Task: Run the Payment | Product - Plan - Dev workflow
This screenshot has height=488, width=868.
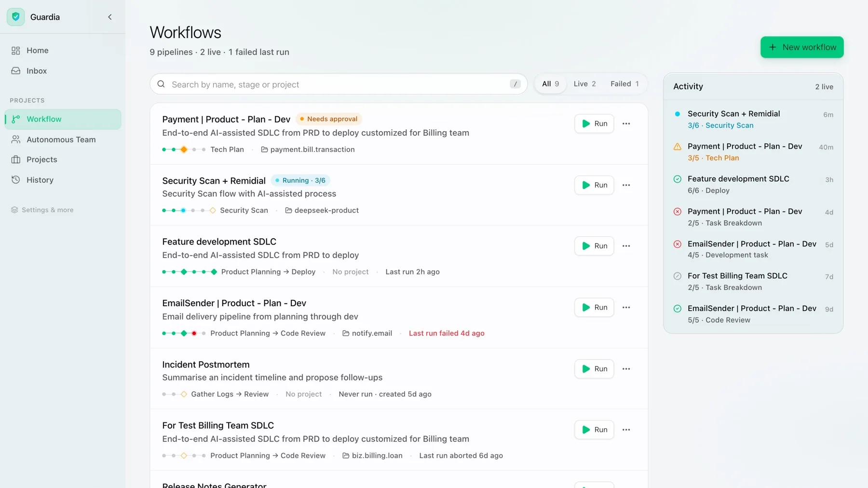Action: (x=594, y=124)
